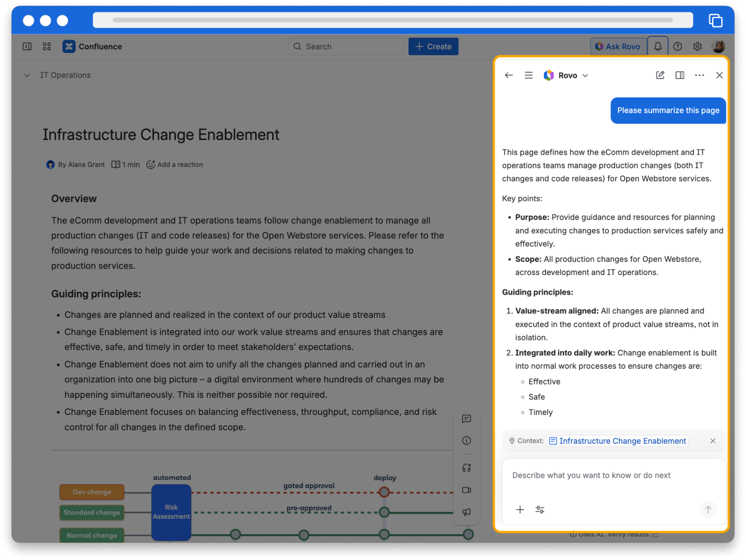Open Rovo prompt settings sliders icon
The width and height of the screenshot is (746, 560).
pos(540,510)
